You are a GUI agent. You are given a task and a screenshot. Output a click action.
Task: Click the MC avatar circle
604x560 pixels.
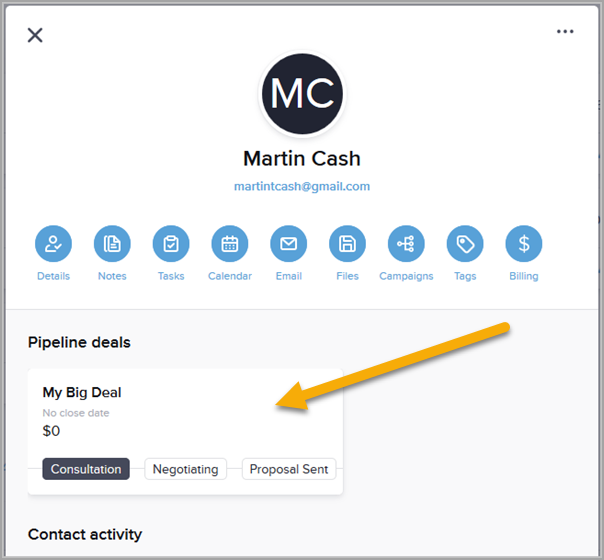[x=302, y=94]
